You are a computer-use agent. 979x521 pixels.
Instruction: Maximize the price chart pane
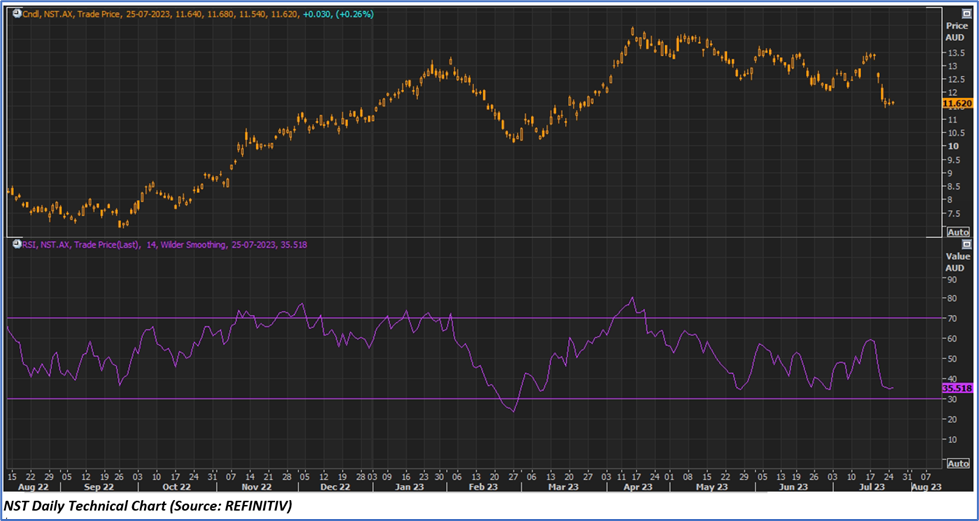click(x=966, y=12)
